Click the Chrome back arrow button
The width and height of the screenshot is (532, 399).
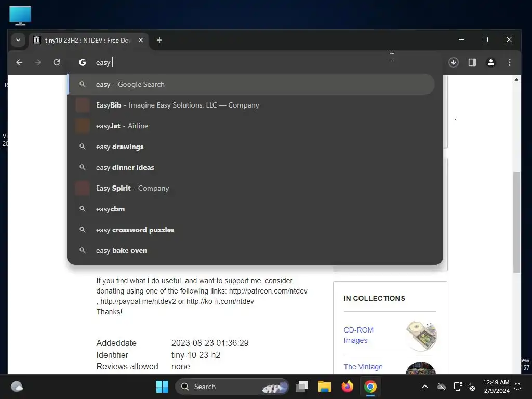pyautogui.click(x=19, y=62)
